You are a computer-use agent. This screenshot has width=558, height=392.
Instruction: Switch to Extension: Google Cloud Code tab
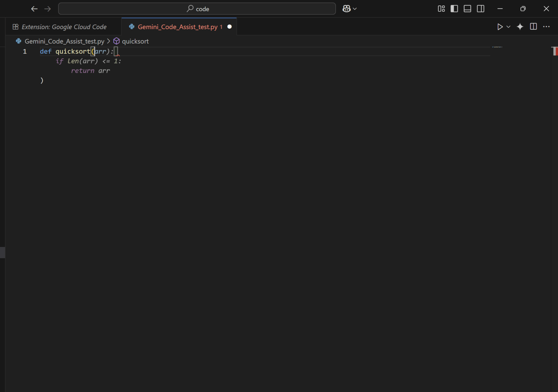[x=63, y=27]
